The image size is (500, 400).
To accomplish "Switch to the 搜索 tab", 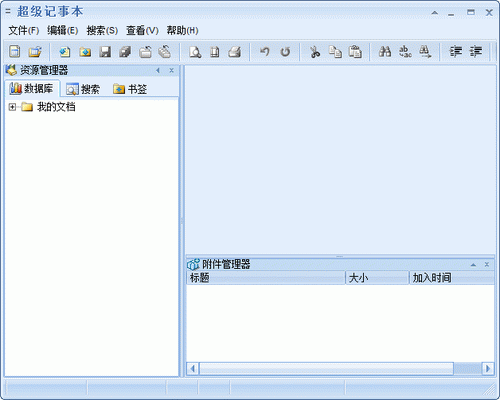I will (83, 89).
